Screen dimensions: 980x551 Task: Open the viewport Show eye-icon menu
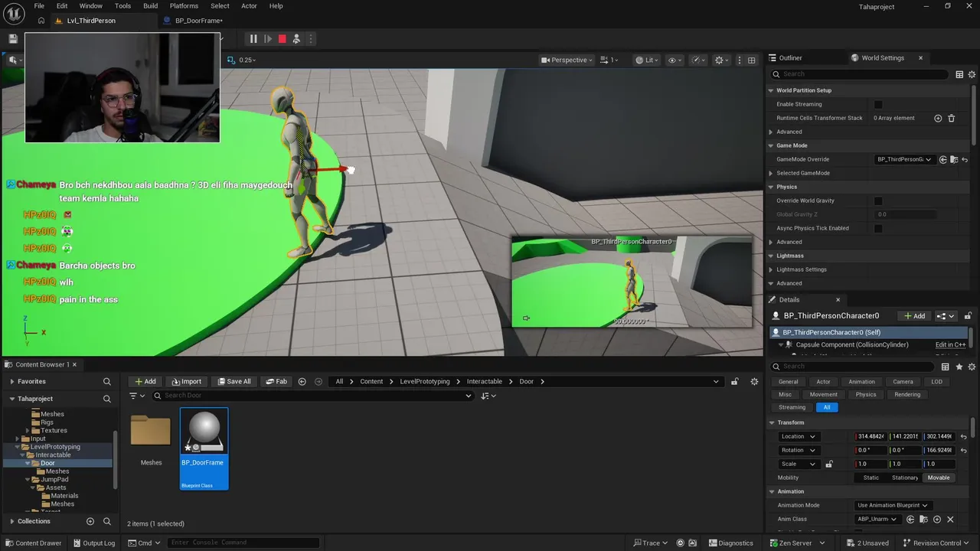click(x=675, y=60)
